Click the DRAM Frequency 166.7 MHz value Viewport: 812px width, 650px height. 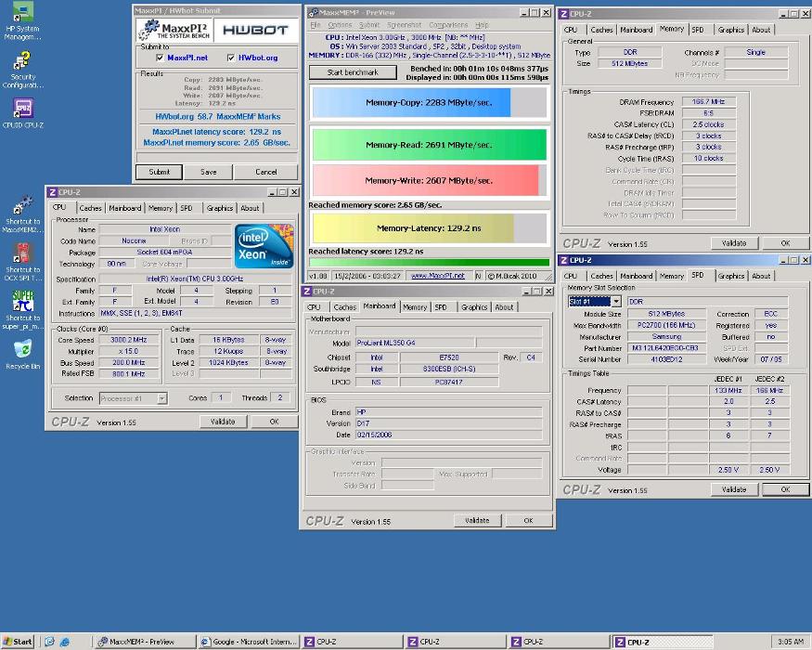point(708,101)
